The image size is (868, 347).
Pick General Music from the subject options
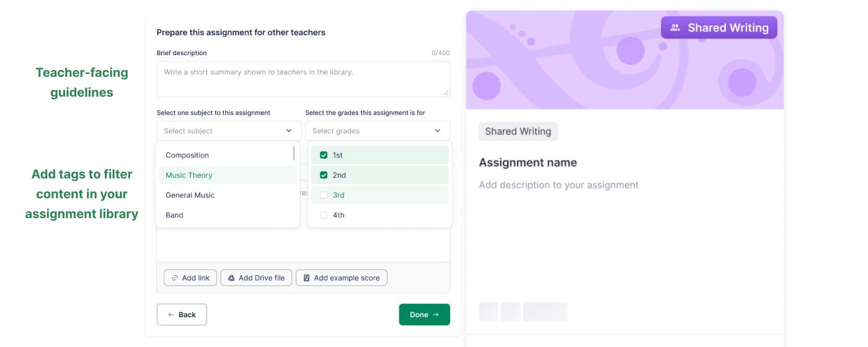click(x=190, y=195)
